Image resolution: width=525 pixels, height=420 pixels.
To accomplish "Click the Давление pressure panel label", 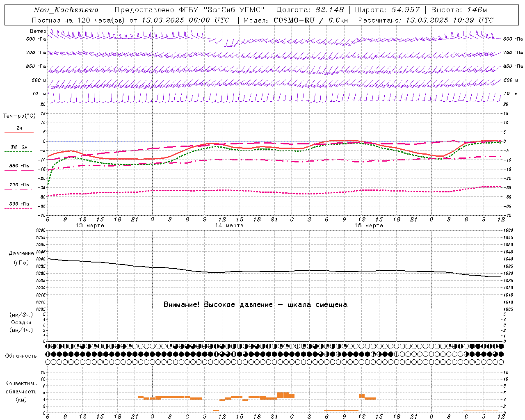I will pos(21,253).
